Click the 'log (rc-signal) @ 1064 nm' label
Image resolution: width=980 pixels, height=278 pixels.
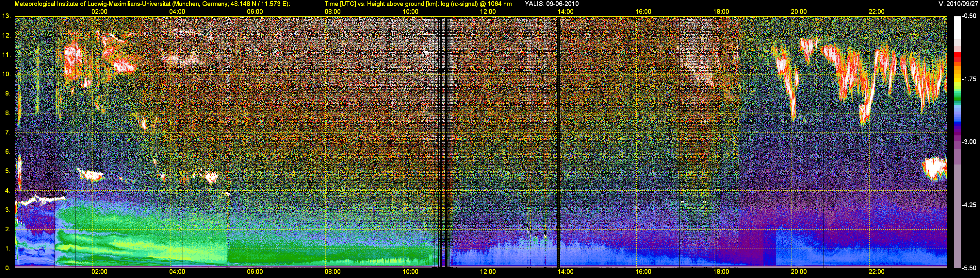click(476, 4)
